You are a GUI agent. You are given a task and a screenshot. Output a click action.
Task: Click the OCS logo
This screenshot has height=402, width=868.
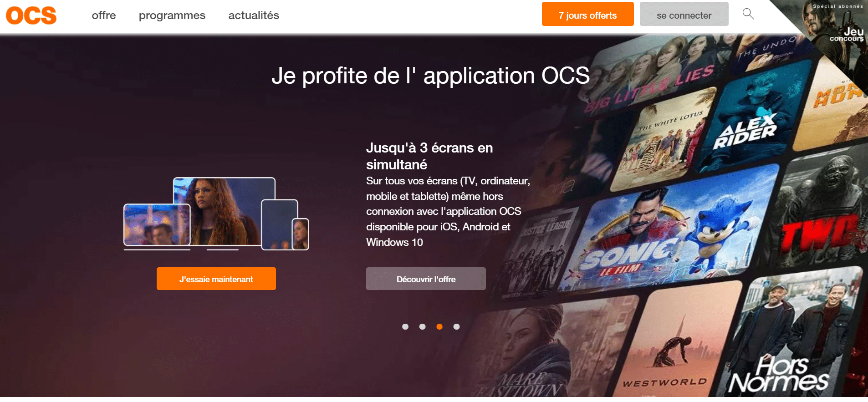pyautogui.click(x=31, y=15)
